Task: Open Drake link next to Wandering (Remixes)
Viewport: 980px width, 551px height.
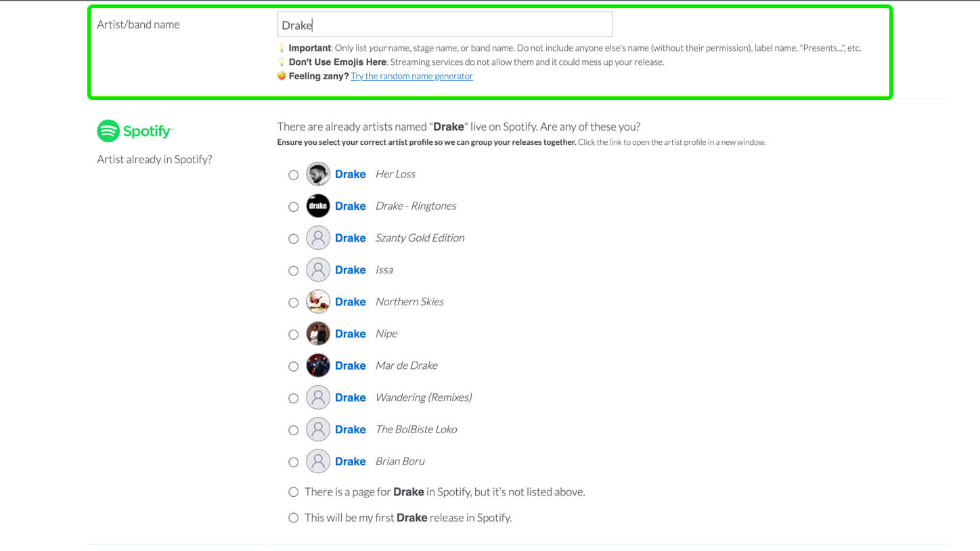Action: (x=351, y=397)
